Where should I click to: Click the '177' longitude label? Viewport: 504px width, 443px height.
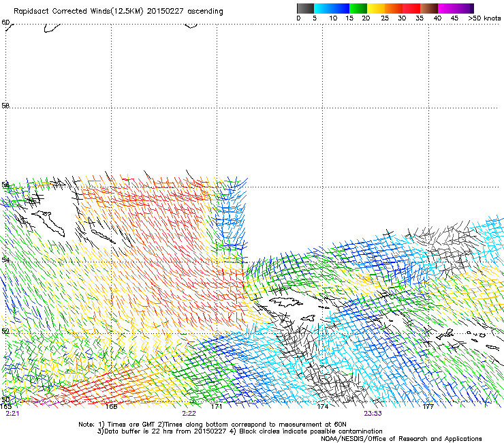click(428, 407)
